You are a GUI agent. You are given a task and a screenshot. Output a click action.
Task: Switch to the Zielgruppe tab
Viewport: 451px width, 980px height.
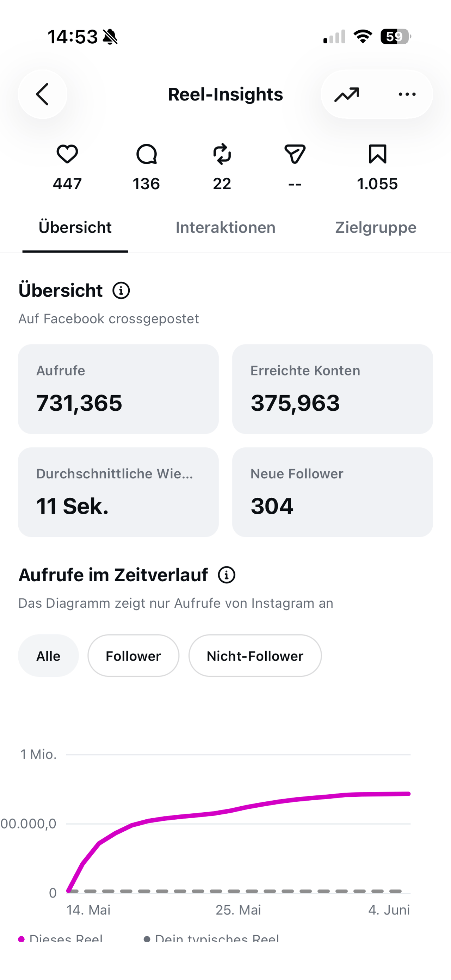376,228
